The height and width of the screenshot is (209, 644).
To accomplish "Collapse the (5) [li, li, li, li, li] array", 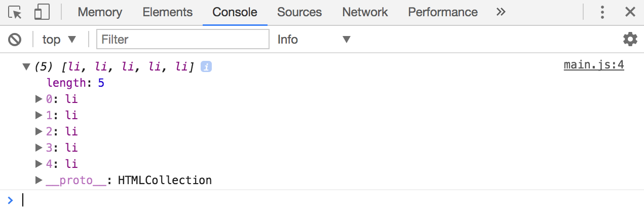I will click(26, 66).
